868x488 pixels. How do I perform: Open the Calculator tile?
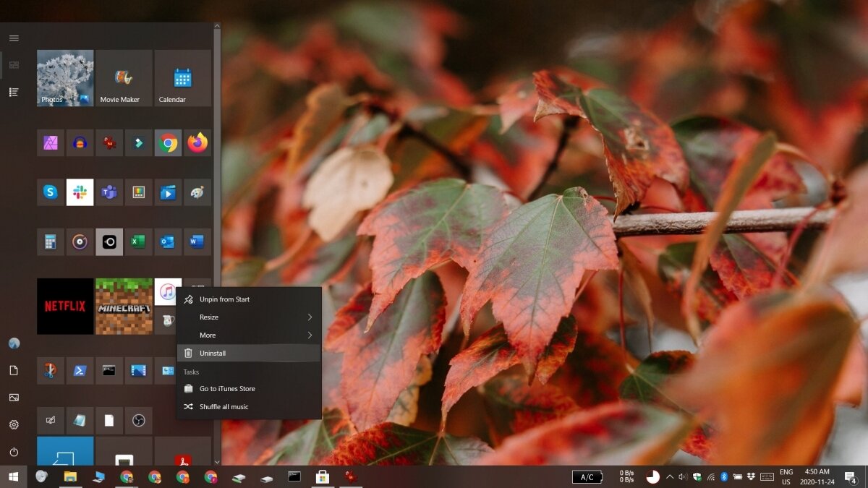[50, 241]
